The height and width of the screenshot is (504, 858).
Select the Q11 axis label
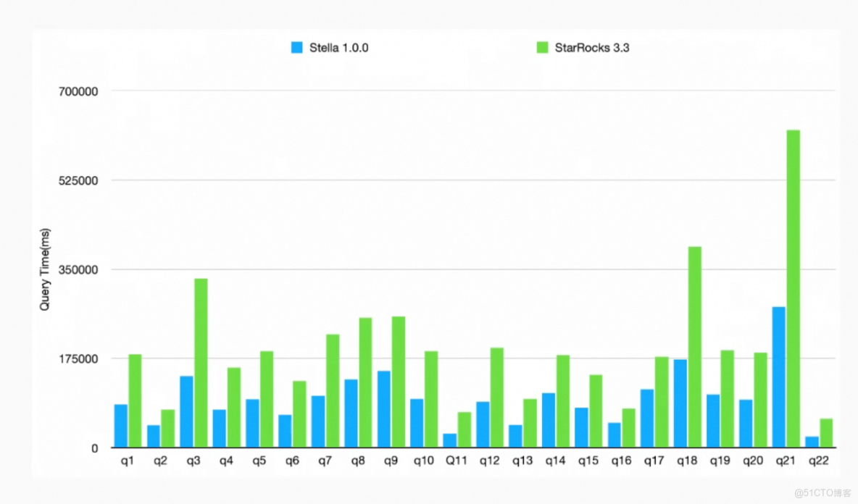tap(457, 459)
